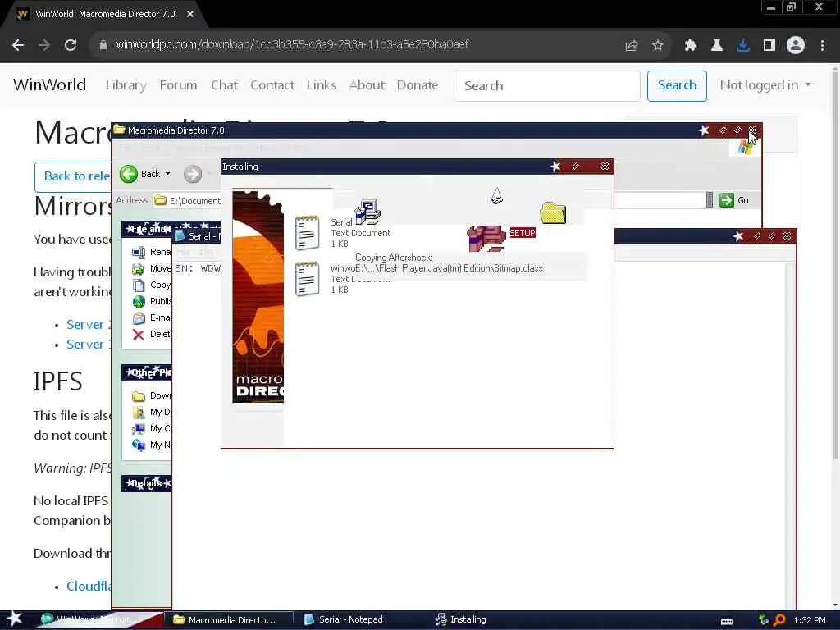
Task: Go back using browser back arrow
Action: coord(18,45)
